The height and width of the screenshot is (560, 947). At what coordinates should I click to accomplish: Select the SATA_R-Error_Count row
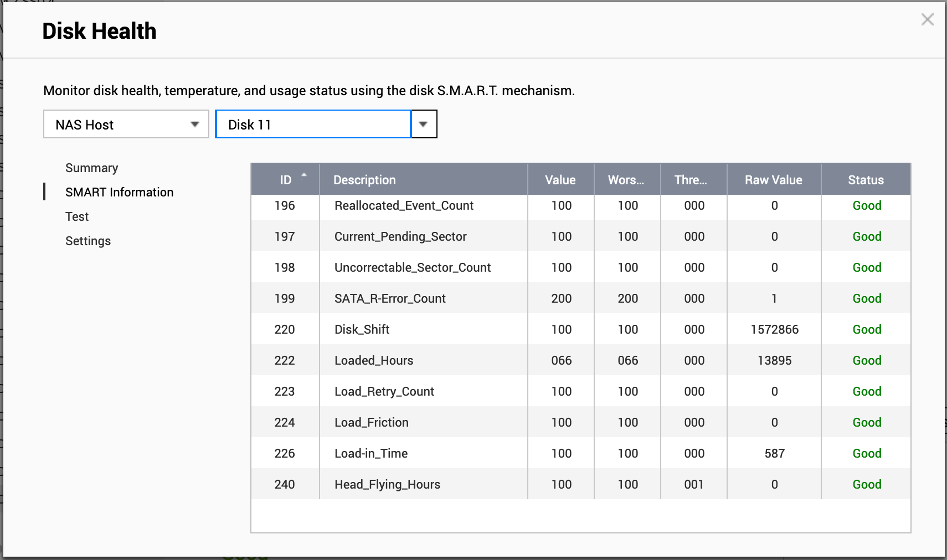[581, 298]
